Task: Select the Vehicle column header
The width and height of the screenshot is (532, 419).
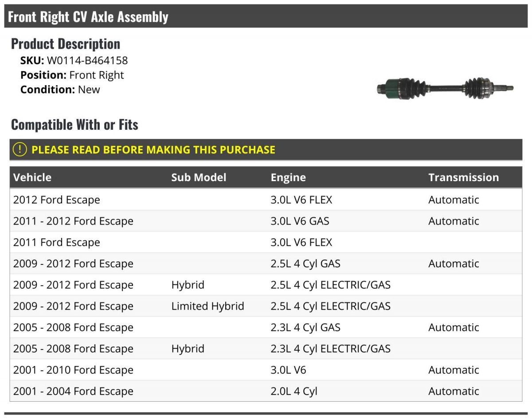Action: [32, 178]
